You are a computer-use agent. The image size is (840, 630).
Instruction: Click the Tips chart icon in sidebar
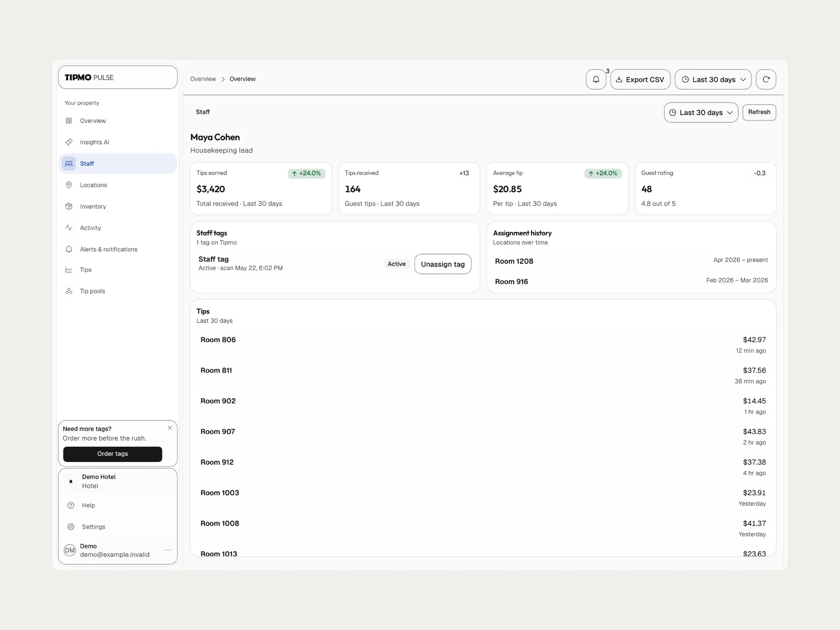pyautogui.click(x=69, y=270)
